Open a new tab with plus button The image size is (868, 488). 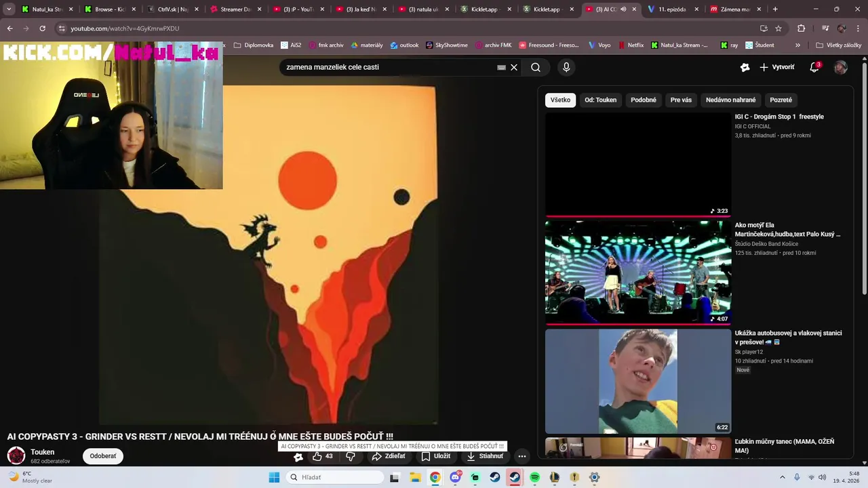[775, 9]
